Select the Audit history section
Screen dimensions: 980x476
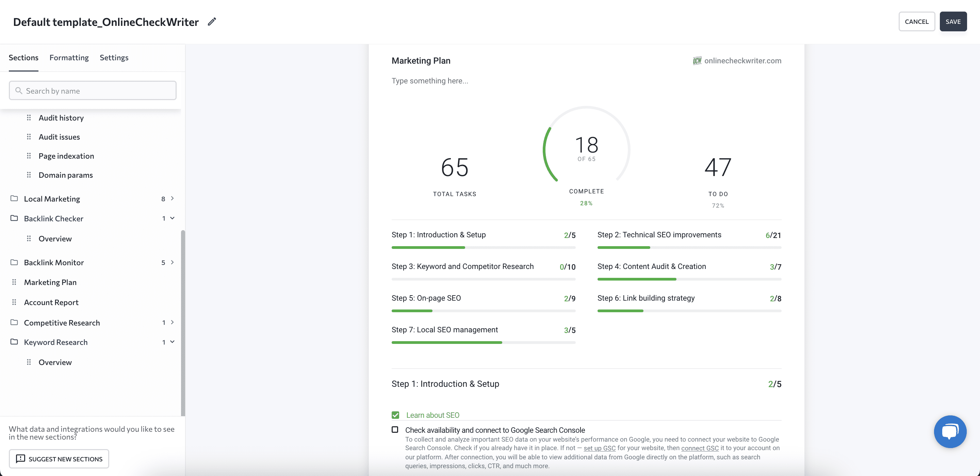[61, 118]
